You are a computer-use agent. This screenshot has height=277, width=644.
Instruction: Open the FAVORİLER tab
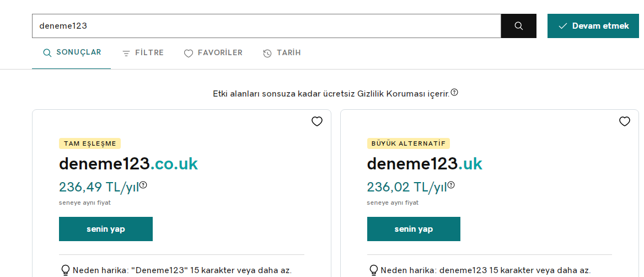coord(213,53)
